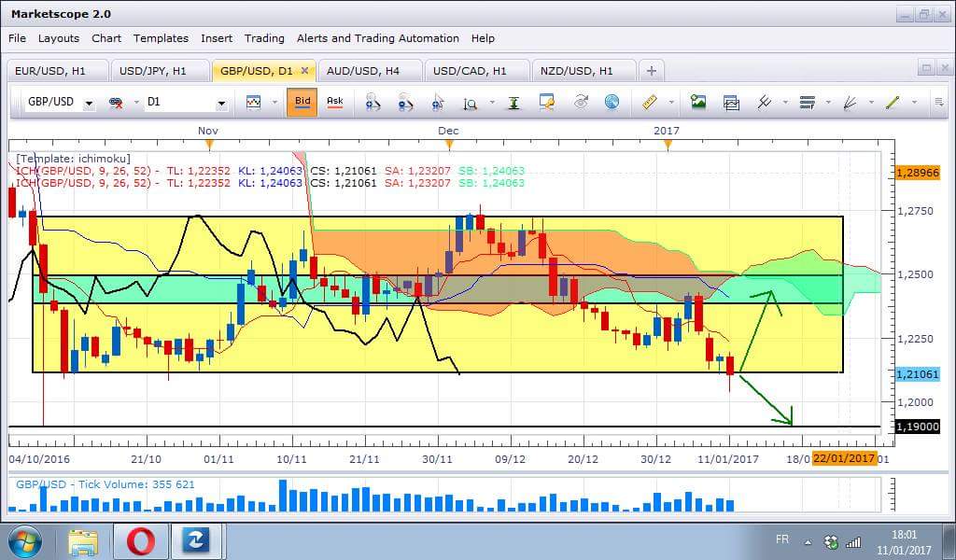Switch to USD/CAD, H1 tab

pyautogui.click(x=476, y=71)
